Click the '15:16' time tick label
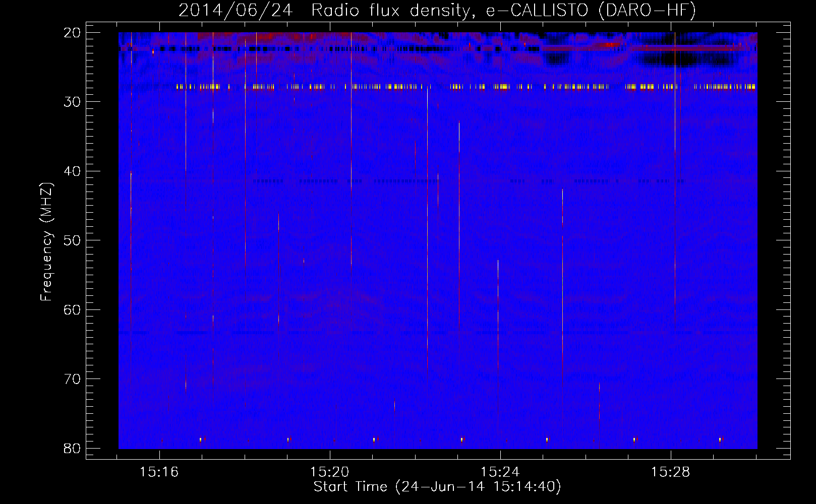This screenshot has height=504, width=816. pyautogui.click(x=159, y=472)
